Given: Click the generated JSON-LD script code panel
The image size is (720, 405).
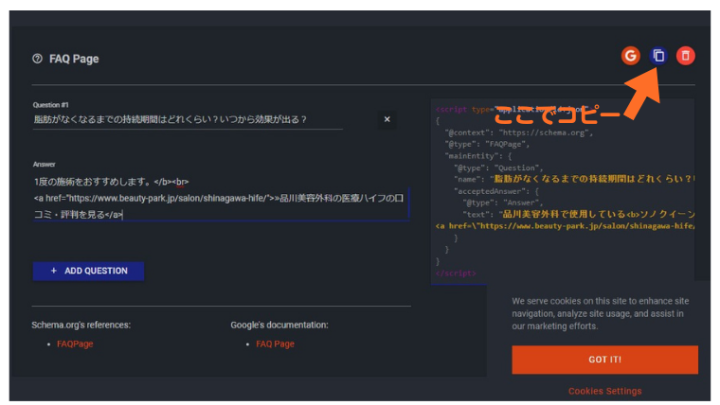Looking at the screenshot, I should 562,191.
